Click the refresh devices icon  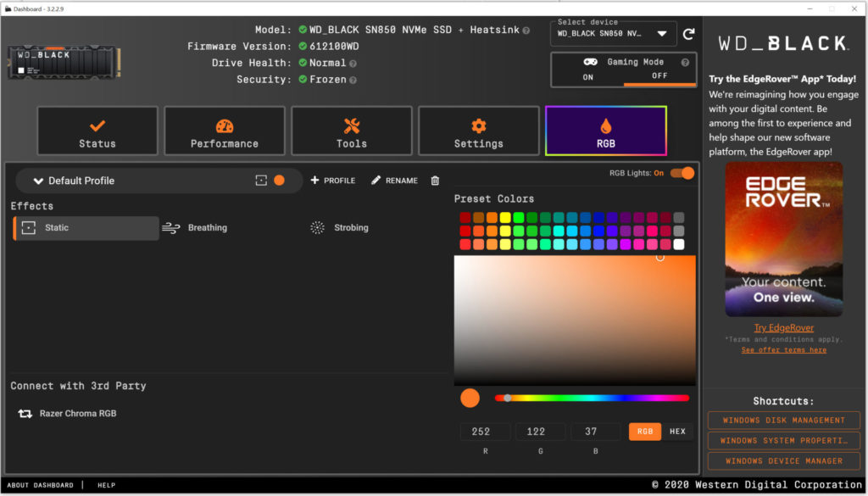pos(688,34)
